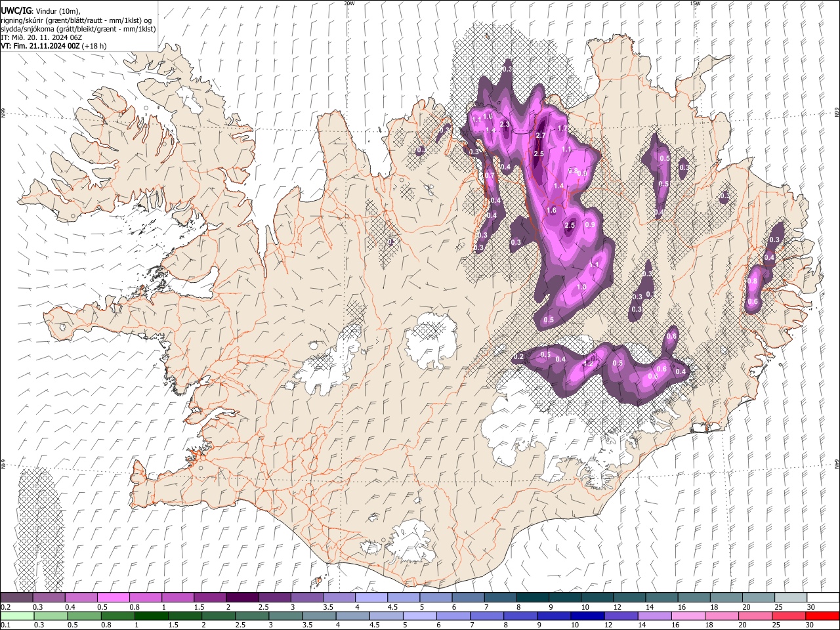Click the 'slydda/snjókoma' legend description line

click(78, 29)
